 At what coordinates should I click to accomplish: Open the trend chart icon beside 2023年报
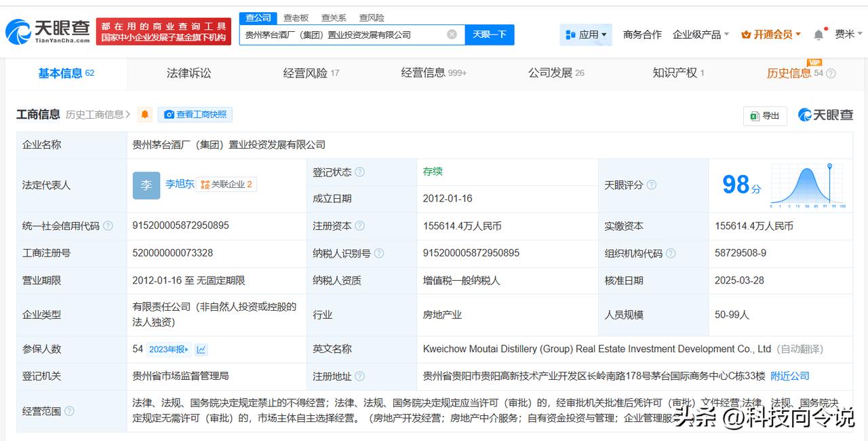click(201, 349)
